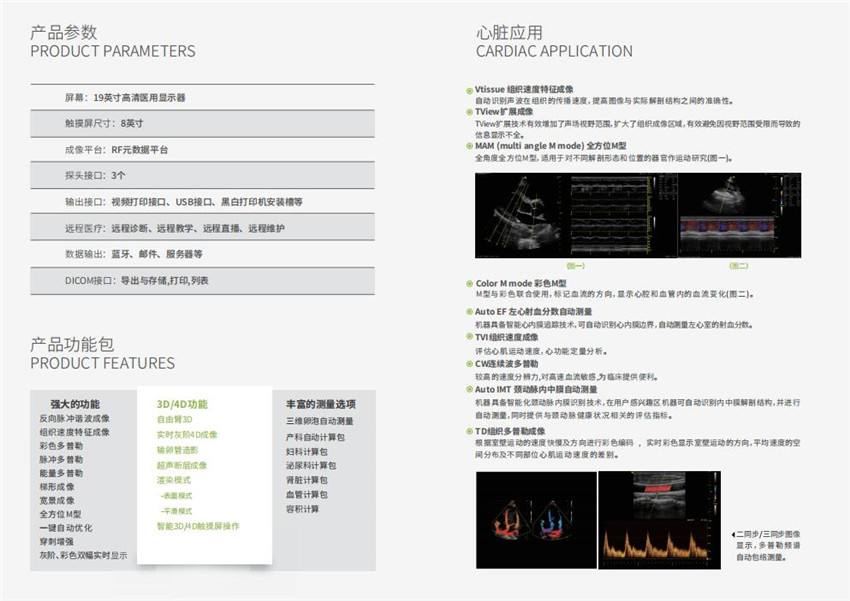Click the "CARDIAC APPLICATION" heading
The image size is (850, 601).
[554, 51]
